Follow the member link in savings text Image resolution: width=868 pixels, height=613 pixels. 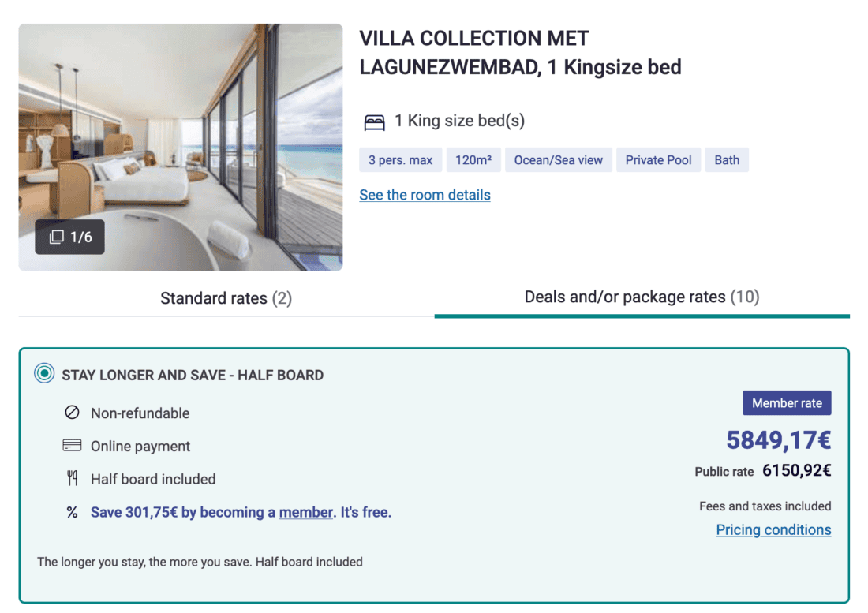[x=305, y=512]
